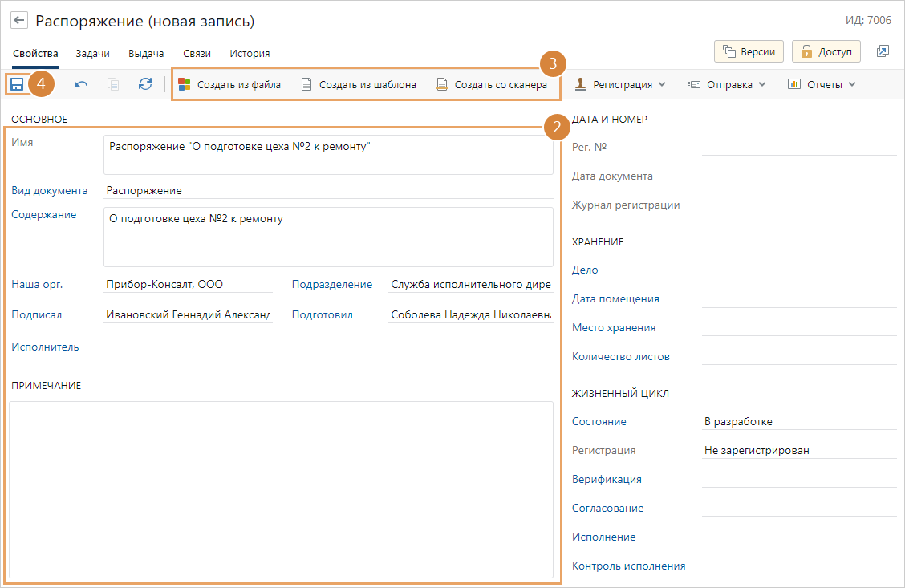Image resolution: width=905 pixels, height=588 pixels.
Task: Click the undo arrow icon
Action: tap(81, 84)
